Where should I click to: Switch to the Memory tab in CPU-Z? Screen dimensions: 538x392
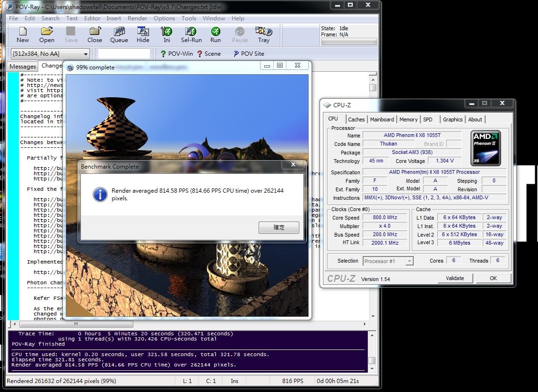(x=408, y=119)
